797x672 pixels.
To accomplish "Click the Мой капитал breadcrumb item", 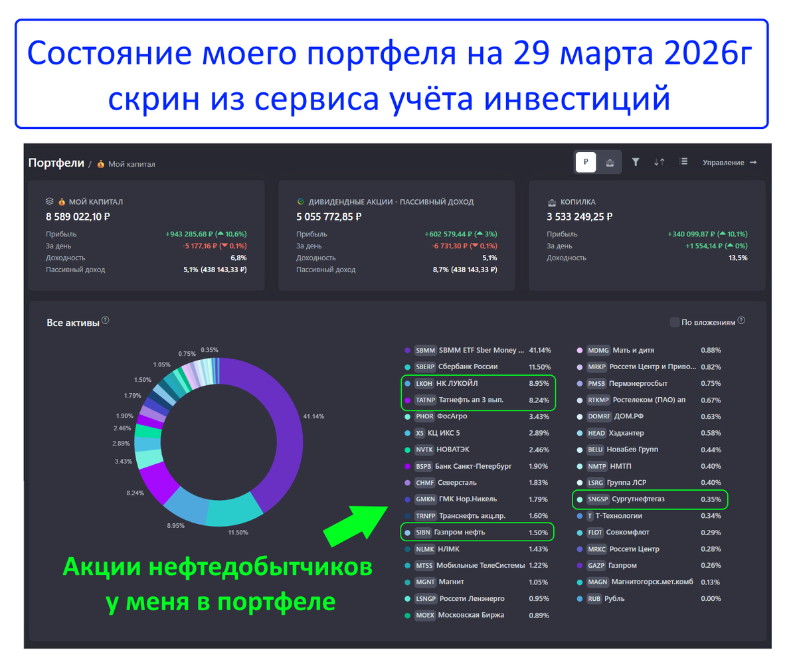I will coord(132,164).
